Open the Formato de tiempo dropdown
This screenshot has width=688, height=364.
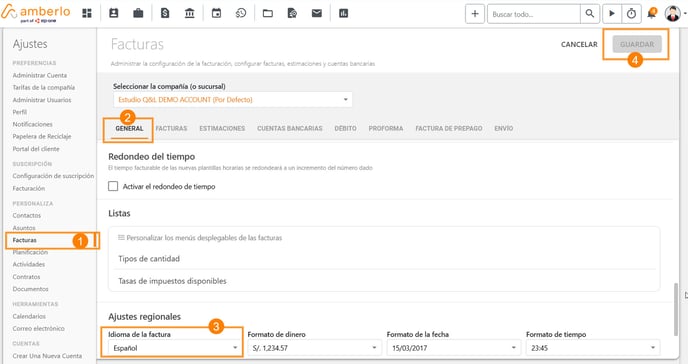593,348
